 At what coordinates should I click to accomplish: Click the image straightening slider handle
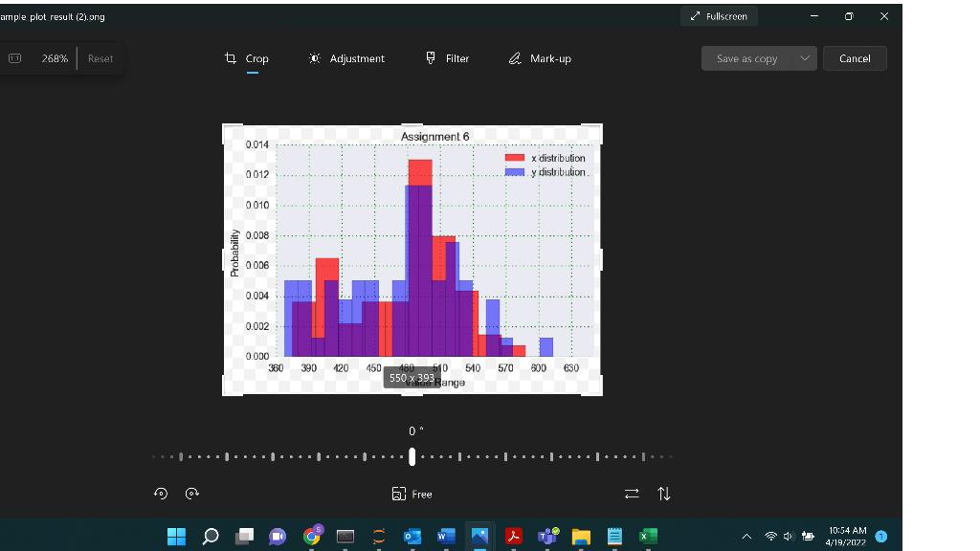pyautogui.click(x=412, y=456)
